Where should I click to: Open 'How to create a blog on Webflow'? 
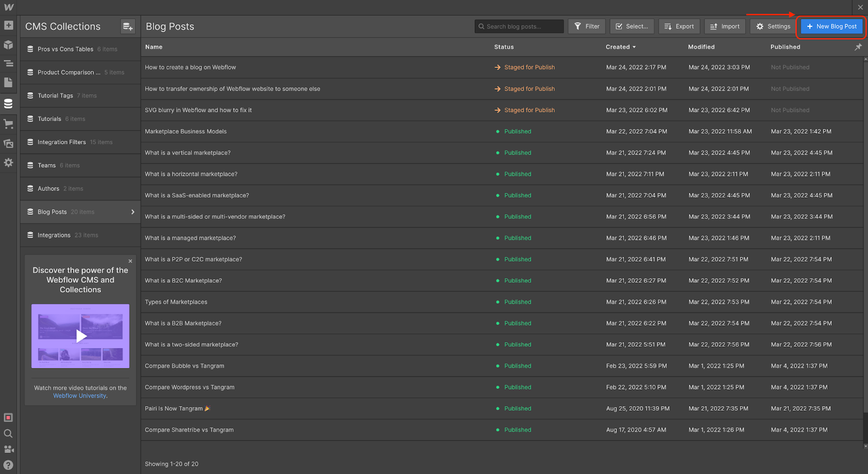(190, 67)
